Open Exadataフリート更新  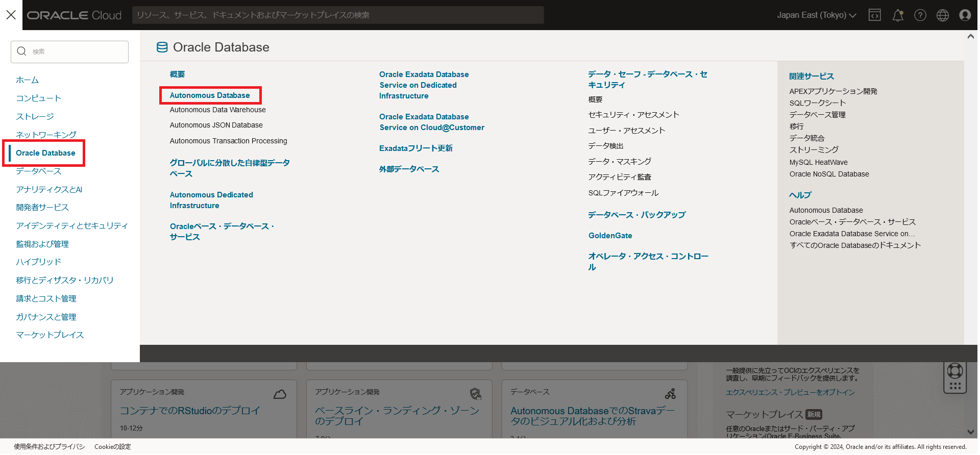[x=416, y=148]
